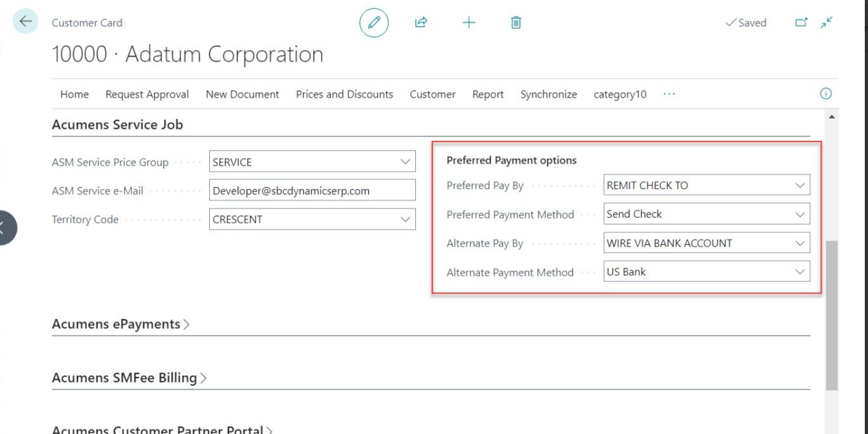Click the Edit pencil icon

tap(373, 22)
